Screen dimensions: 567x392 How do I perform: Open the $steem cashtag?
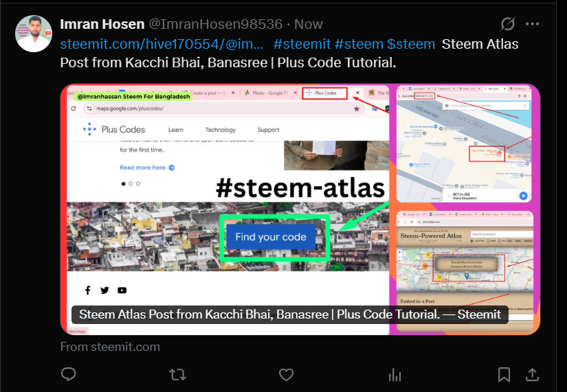[411, 44]
